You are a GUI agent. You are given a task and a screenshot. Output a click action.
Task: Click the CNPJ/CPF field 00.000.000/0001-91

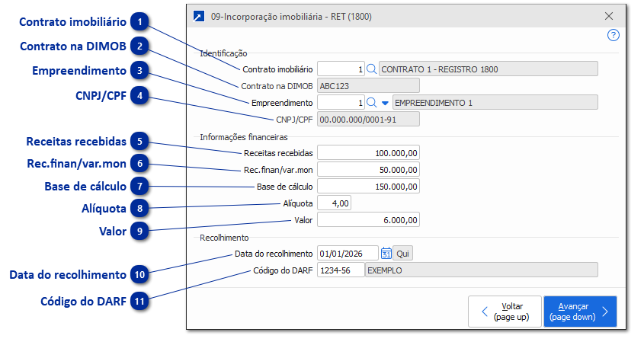click(x=368, y=120)
